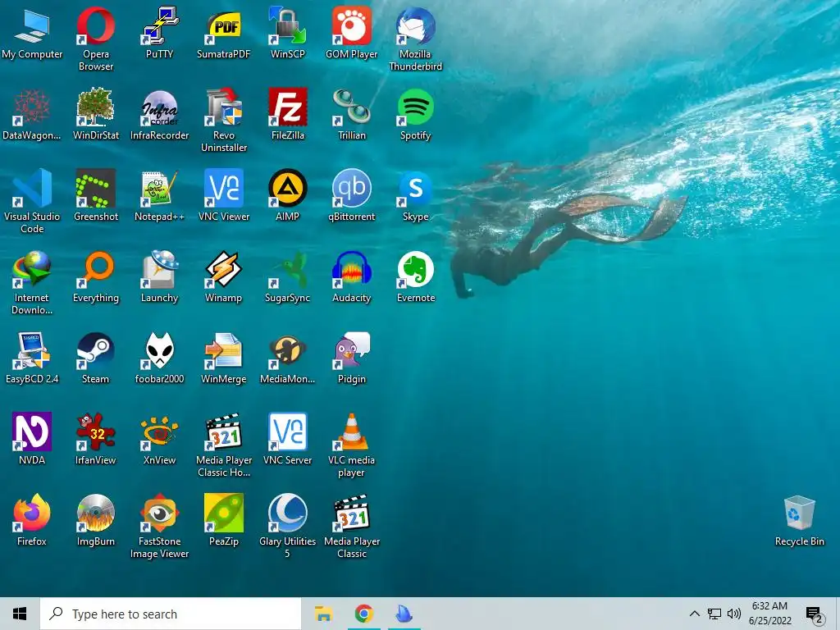Expand the hidden system tray icons

[x=694, y=614]
